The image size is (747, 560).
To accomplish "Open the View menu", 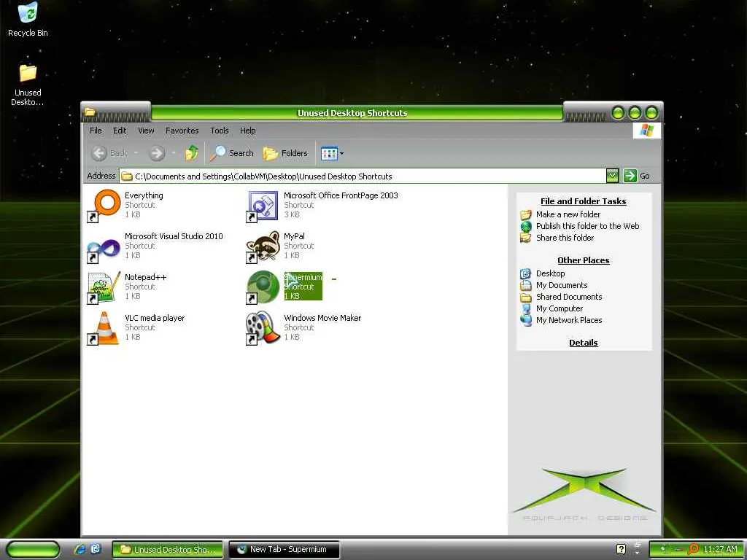I will click(x=146, y=131).
